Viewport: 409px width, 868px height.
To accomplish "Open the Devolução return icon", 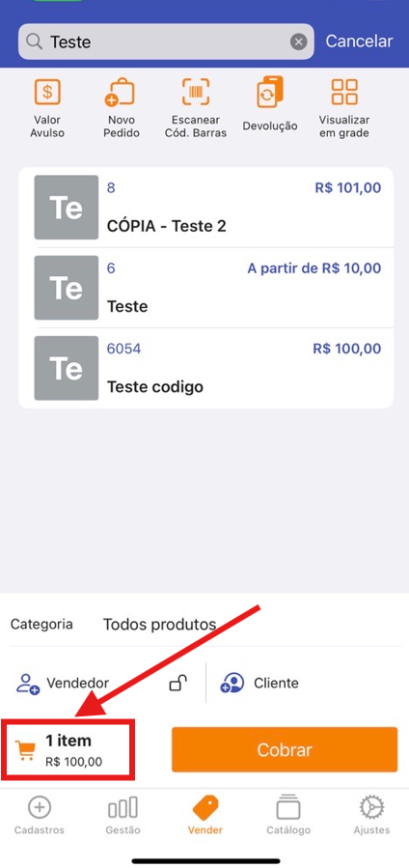I will 270,92.
